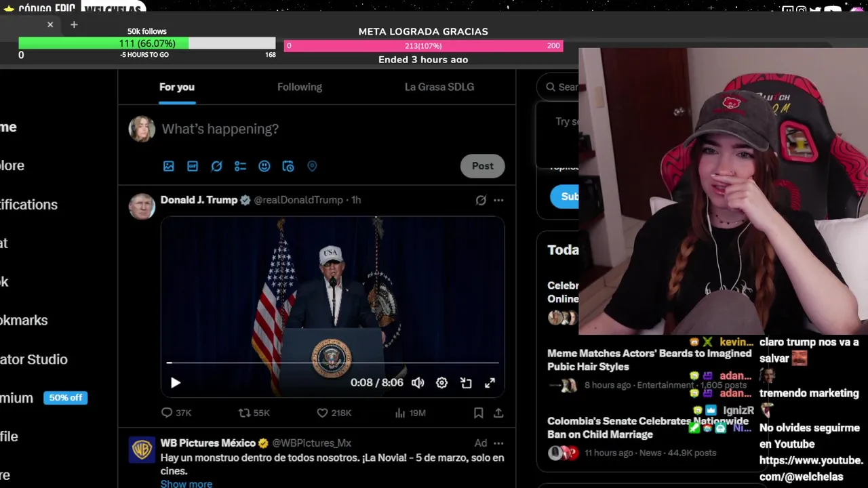
Task: Reply to Trump post with 37K comments
Action: point(176,413)
